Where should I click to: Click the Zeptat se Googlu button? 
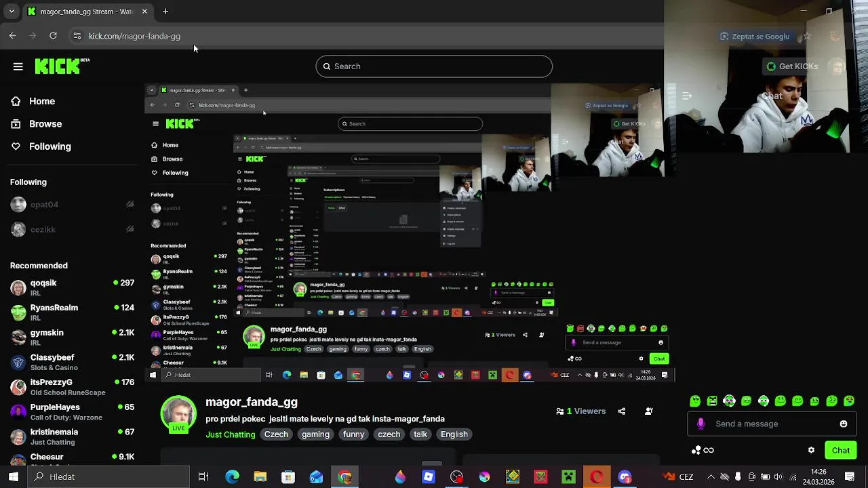(755, 37)
